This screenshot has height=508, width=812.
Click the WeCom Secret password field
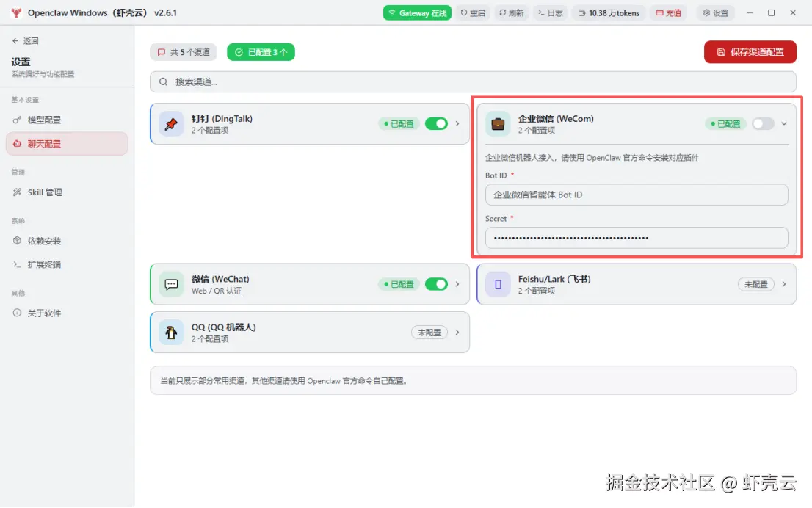[637, 238]
